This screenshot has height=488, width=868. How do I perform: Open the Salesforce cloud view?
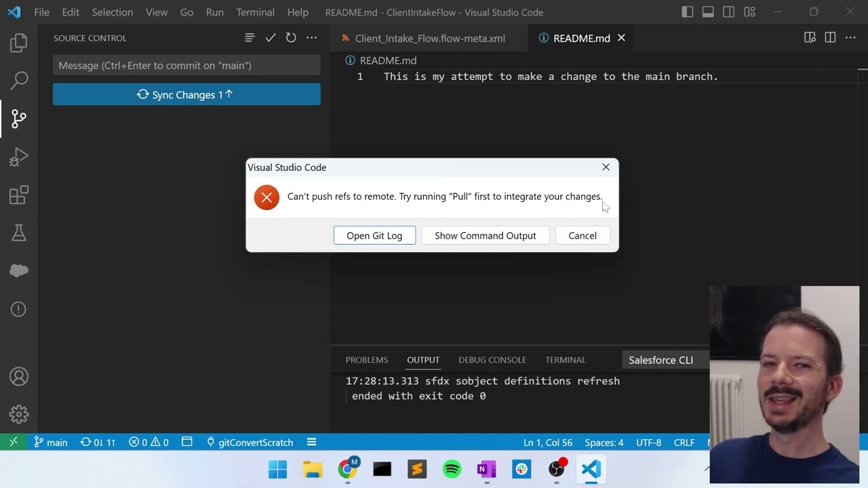point(19,271)
